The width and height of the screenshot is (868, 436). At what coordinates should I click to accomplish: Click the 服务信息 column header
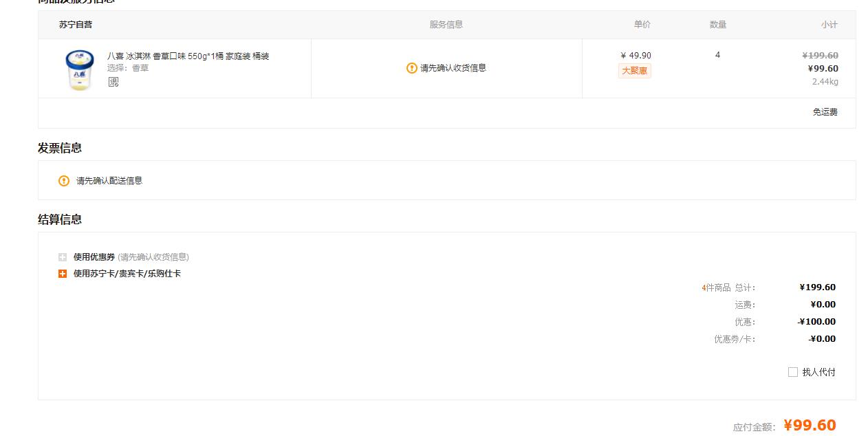pyautogui.click(x=446, y=25)
